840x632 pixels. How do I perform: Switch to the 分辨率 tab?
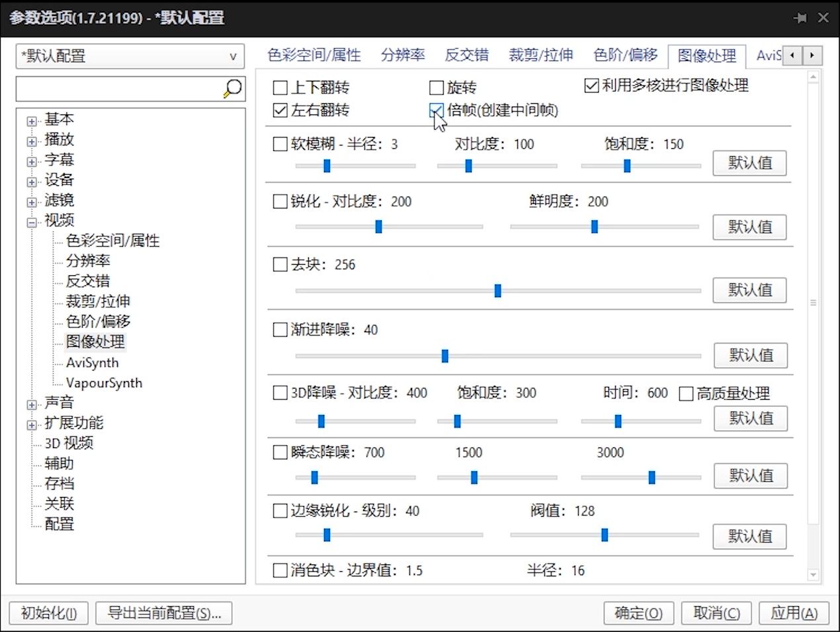pos(403,56)
